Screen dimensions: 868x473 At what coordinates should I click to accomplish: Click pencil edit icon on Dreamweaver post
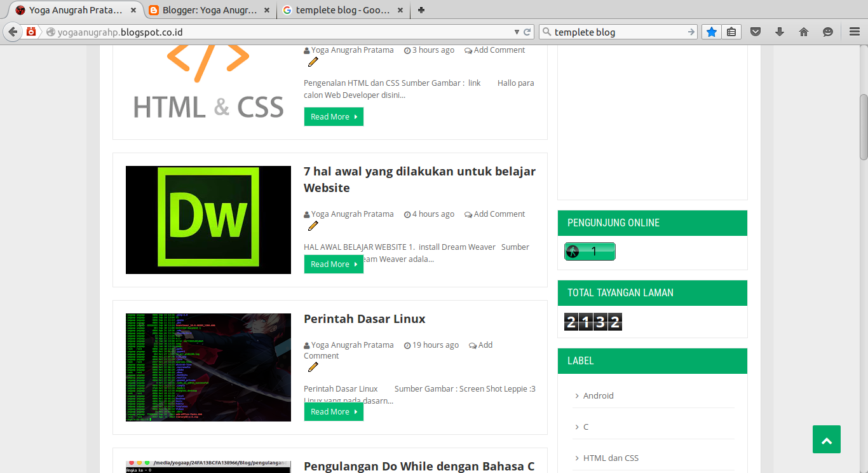point(313,226)
